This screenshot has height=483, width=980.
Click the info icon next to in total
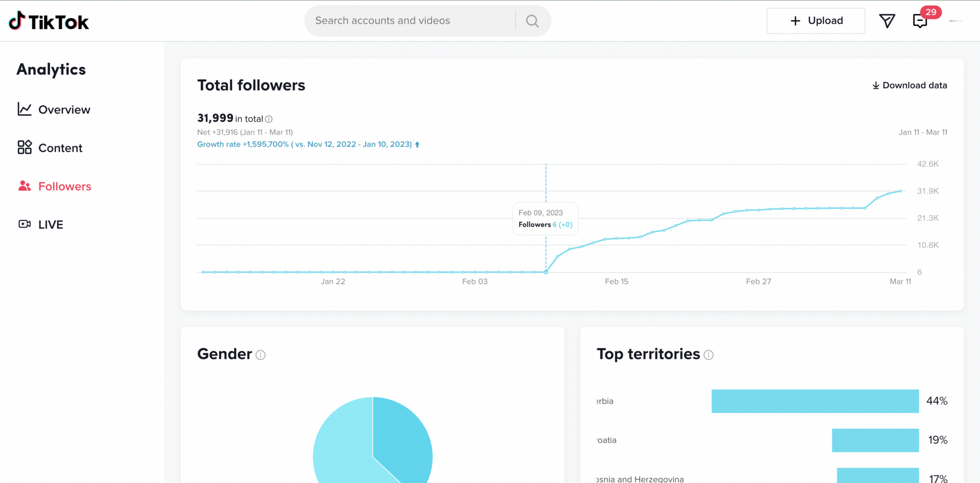(x=269, y=119)
